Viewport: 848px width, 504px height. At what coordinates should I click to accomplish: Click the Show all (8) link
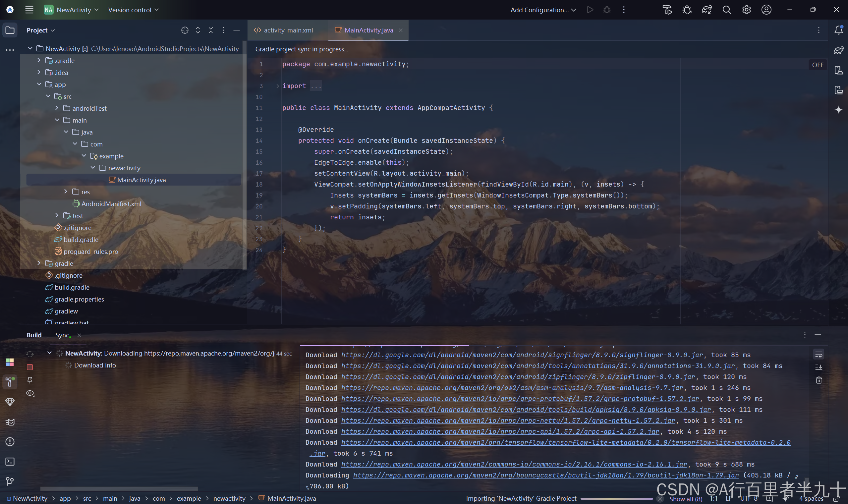686,499
